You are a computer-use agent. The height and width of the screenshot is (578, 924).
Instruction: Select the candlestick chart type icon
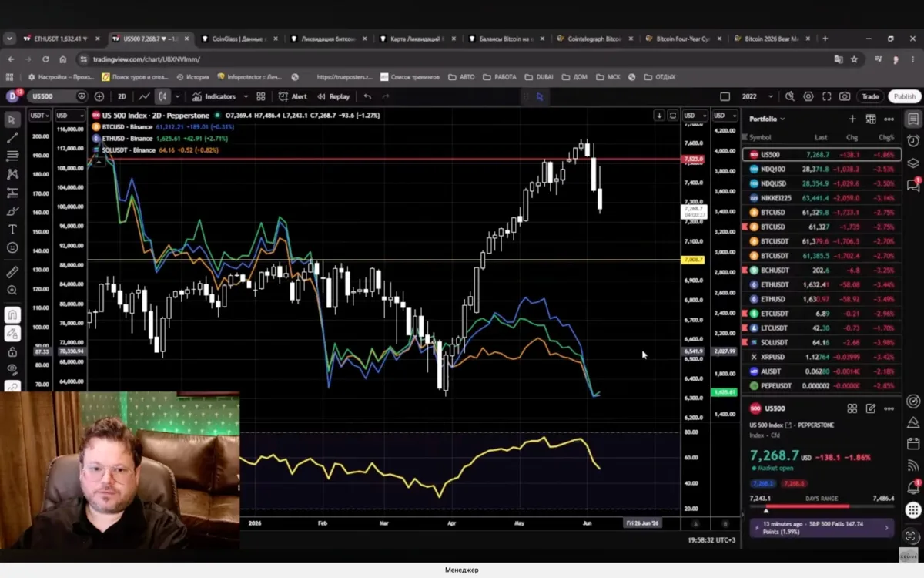pos(162,96)
